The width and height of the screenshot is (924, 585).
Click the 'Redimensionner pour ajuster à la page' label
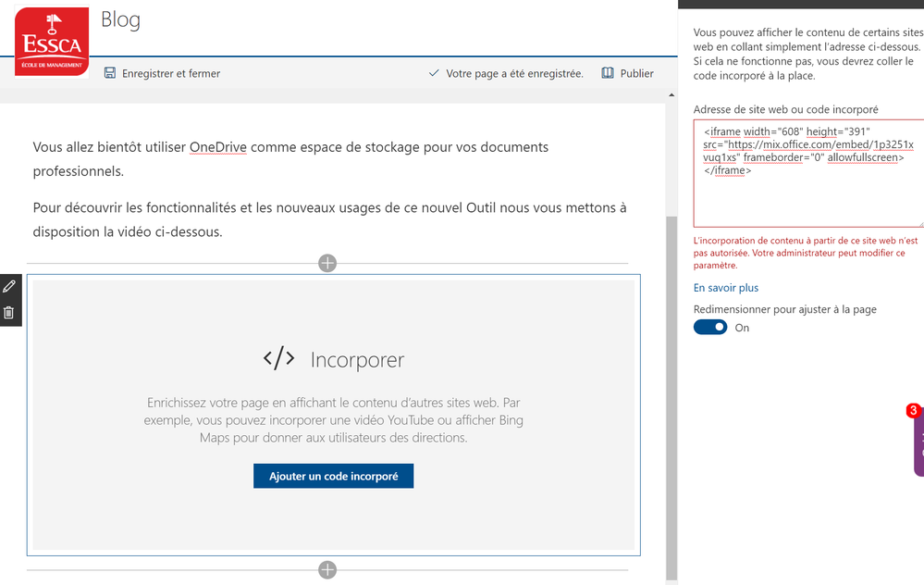[785, 309]
